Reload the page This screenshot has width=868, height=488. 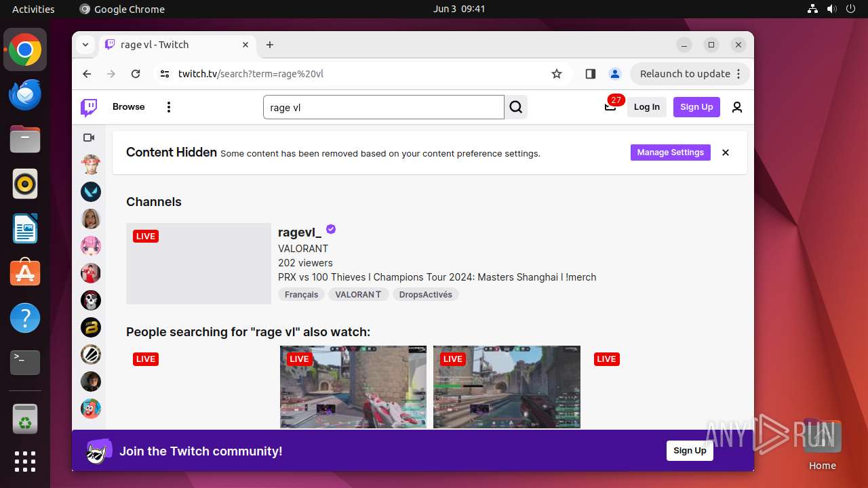136,74
